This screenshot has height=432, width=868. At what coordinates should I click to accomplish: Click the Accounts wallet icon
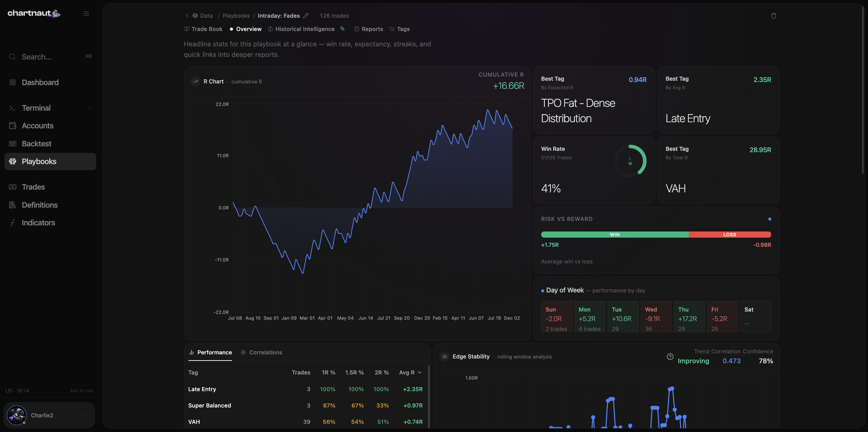13,126
